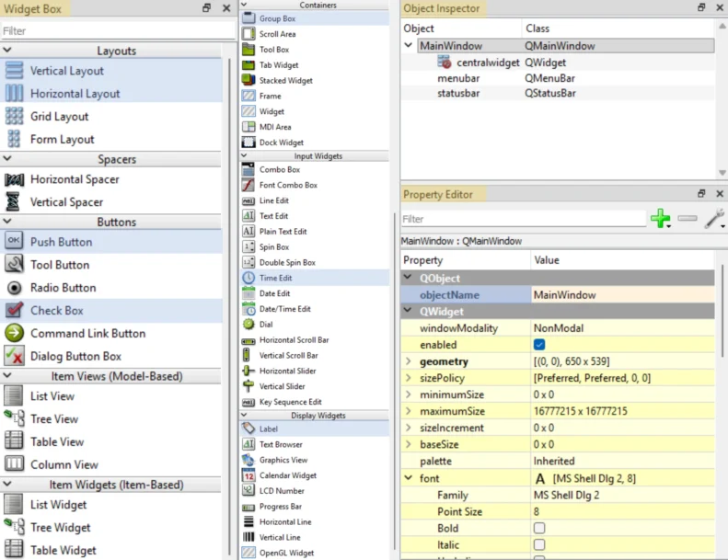Collapse the QWidget property group

tap(408, 311)
